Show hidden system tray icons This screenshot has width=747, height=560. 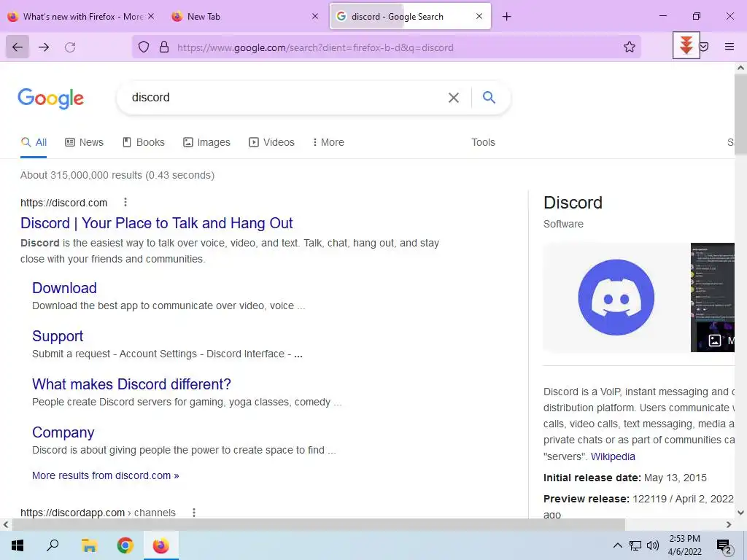click(617, 545)
